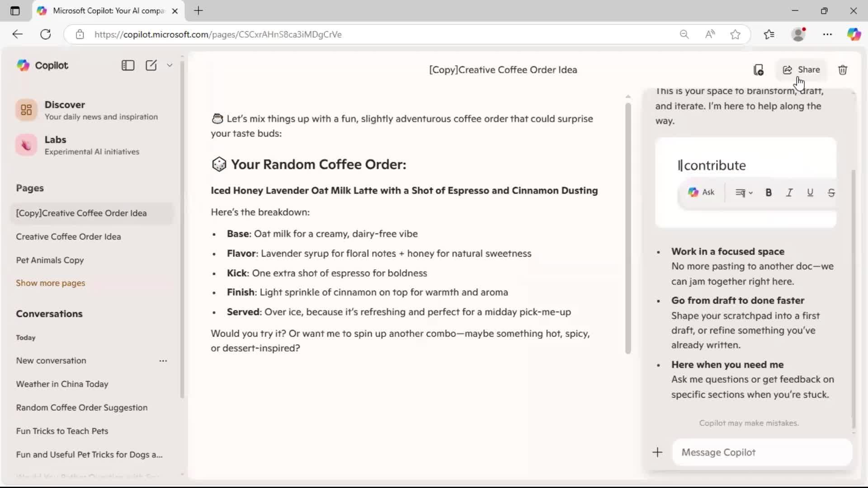Image resolution: width=868 pixels, height=488 pixels.
Task: Click the 'Kick: One extra shot' bullet
Action: 327,273
